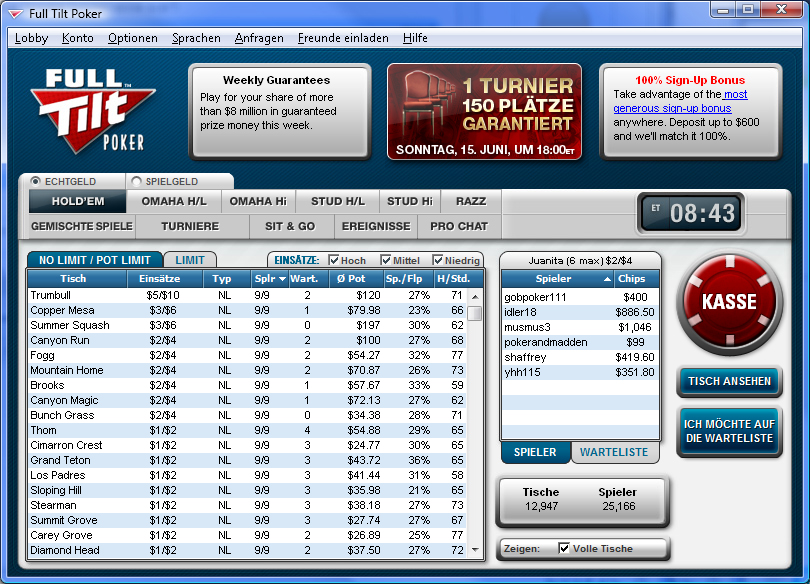Sort by the Ø Pot column header
This screenshot has width=810, height=584.
[x=355, y=279]
